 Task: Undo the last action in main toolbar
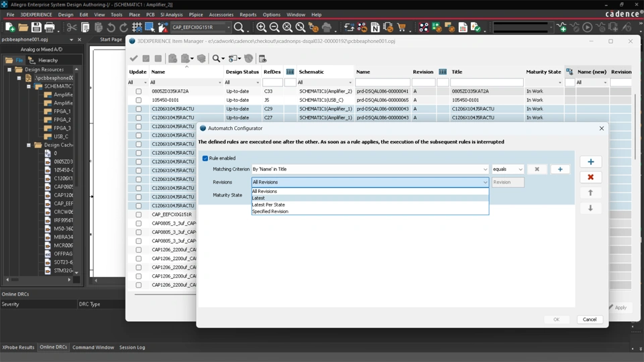pos(111,27)
